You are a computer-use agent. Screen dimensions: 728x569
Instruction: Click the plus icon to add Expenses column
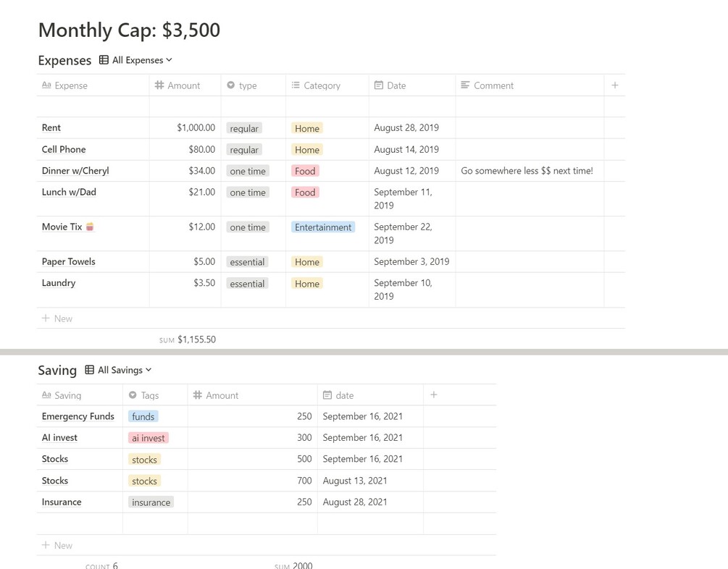(614, 85)
